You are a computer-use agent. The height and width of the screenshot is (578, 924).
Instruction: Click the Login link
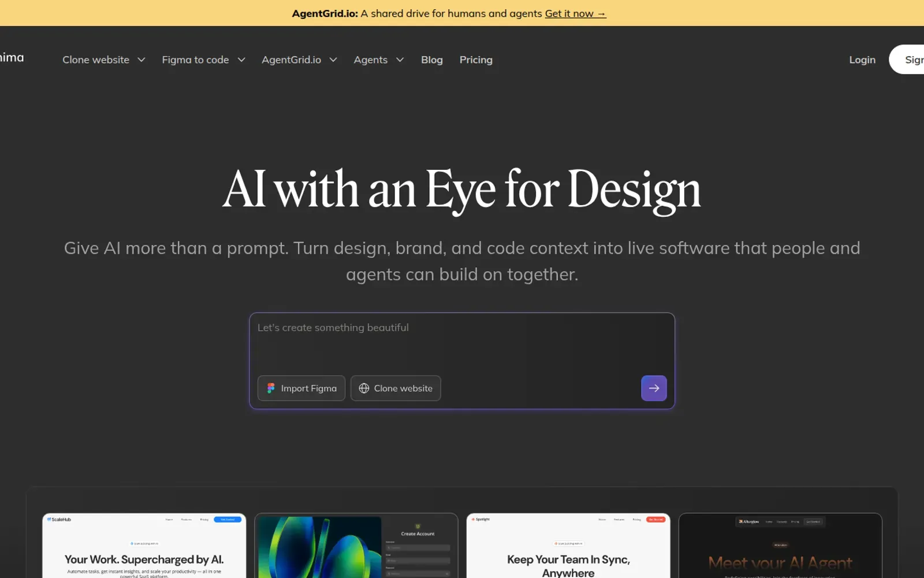862,60
